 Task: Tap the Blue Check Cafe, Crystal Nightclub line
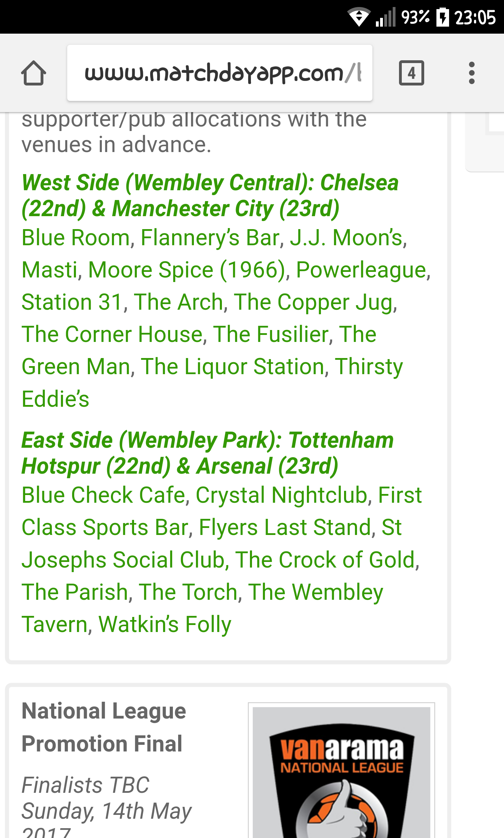pos(222,495)
